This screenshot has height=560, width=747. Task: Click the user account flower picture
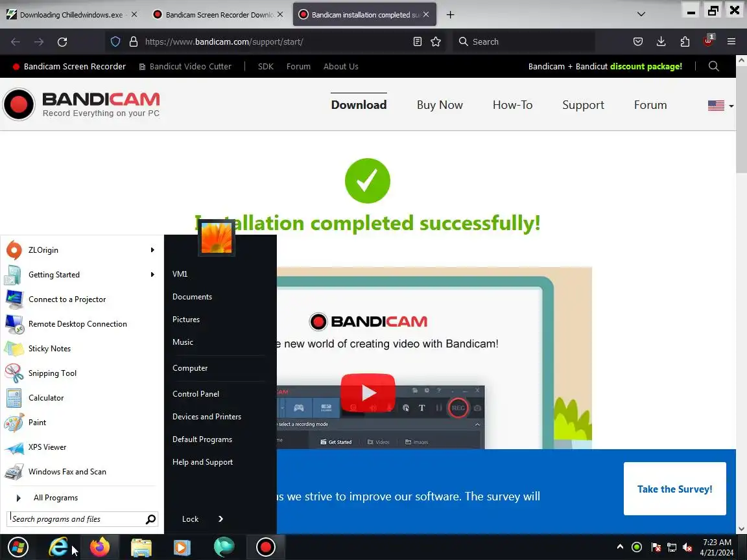coord(217,238)
